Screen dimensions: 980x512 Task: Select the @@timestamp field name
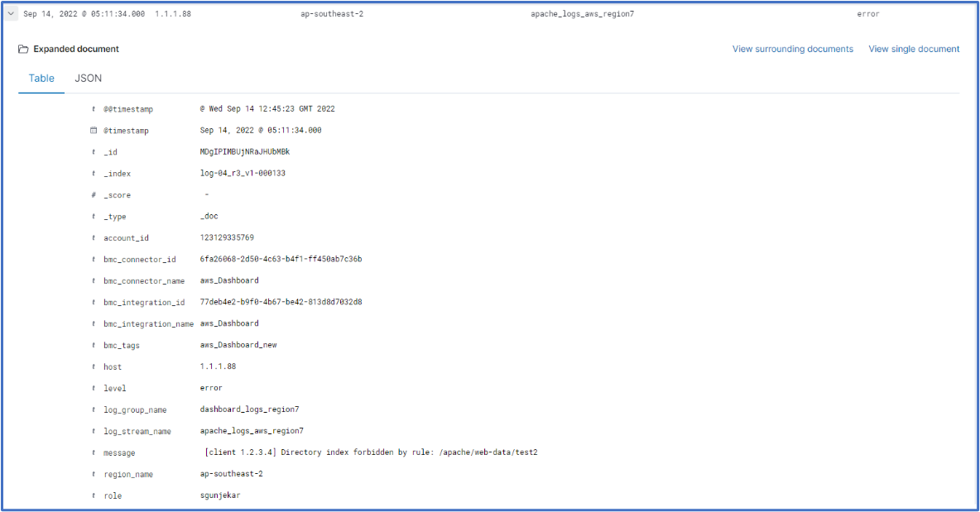coord(128,109)
